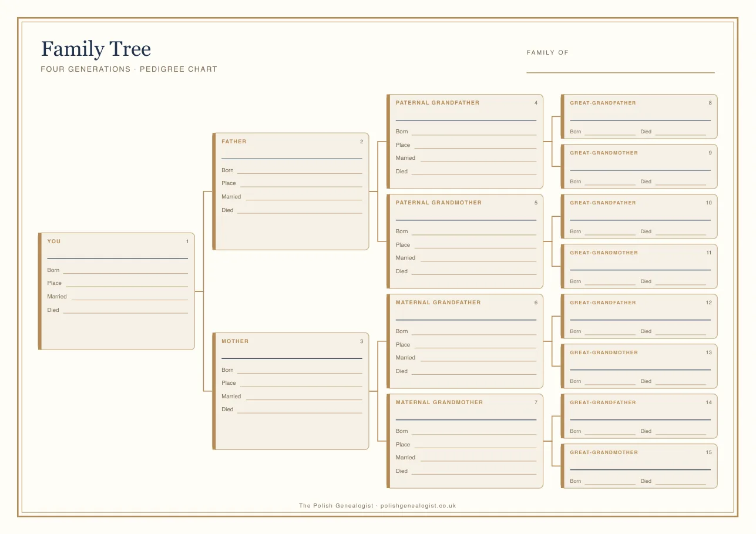Click name line in Great-Grandfather box 14

point(640,419)
